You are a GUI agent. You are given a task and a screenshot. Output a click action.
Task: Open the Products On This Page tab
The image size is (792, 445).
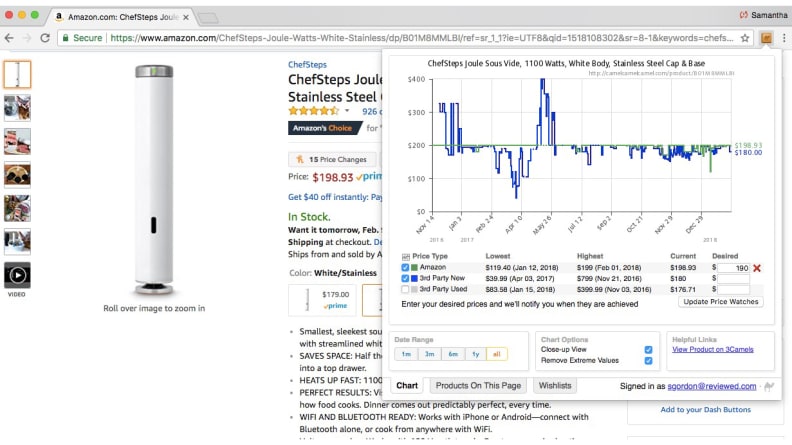point(478,386)
